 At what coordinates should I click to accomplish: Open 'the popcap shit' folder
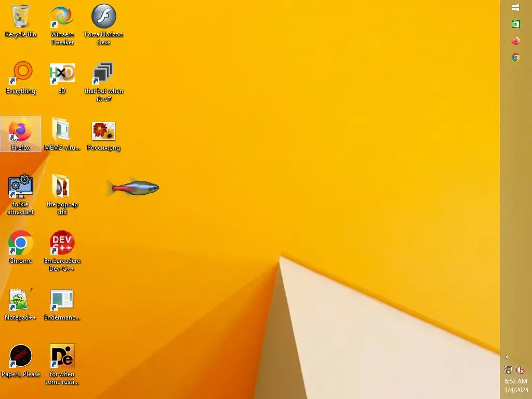(x=62, y=194)
